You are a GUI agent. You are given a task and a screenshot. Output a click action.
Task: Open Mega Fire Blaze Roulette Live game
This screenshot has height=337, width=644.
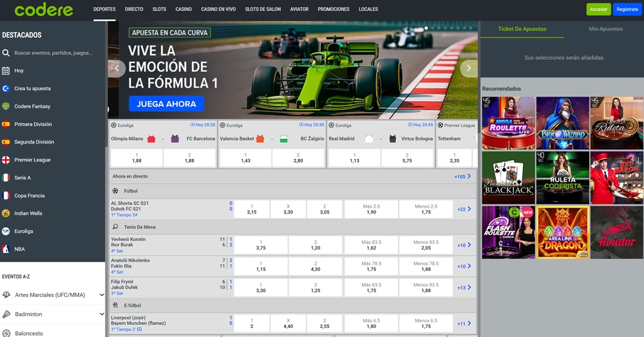tap(509, 123)
